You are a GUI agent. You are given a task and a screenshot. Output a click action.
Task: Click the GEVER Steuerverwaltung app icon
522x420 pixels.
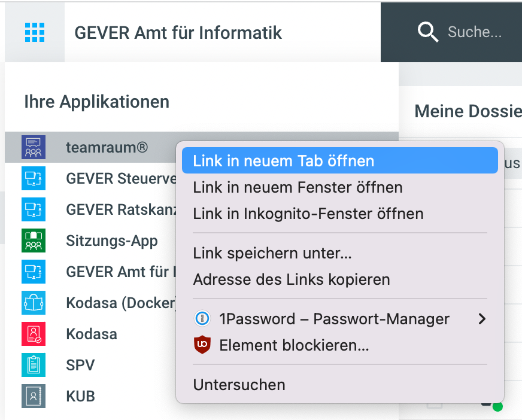click(x=34, y=178)
